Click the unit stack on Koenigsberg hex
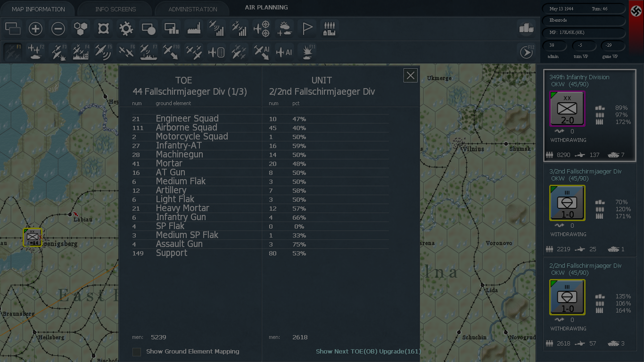 click(x=33, y=237)
